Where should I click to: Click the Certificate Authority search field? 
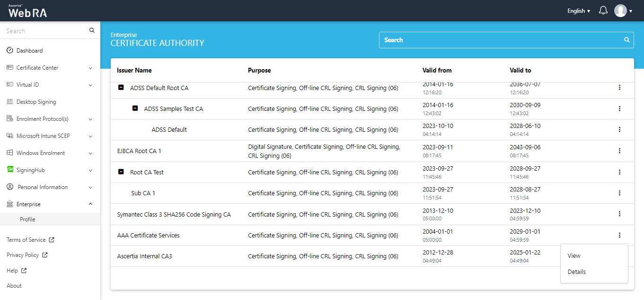click(502, 40)
